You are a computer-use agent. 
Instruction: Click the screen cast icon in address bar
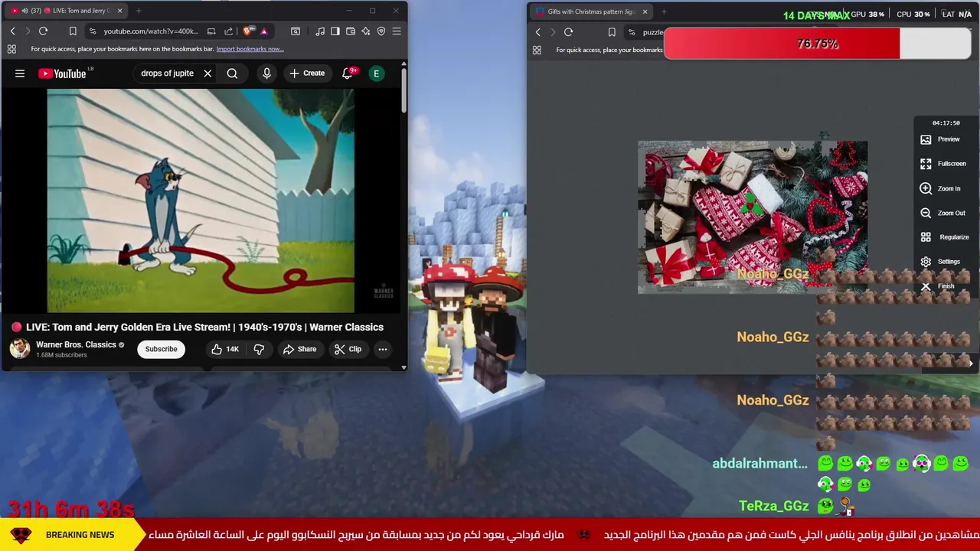211,31
